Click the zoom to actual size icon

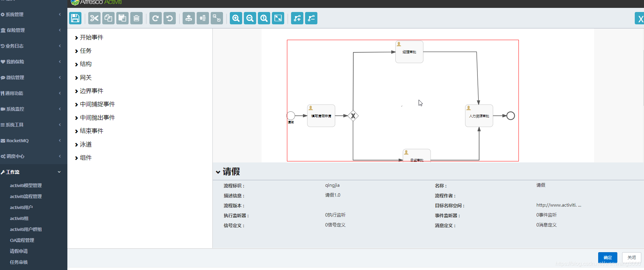click(264, 18)
